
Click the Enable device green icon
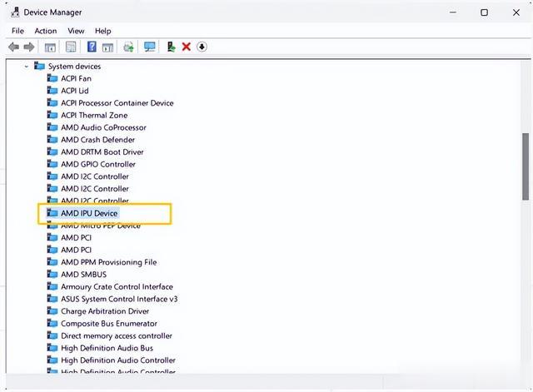[171, 47]
